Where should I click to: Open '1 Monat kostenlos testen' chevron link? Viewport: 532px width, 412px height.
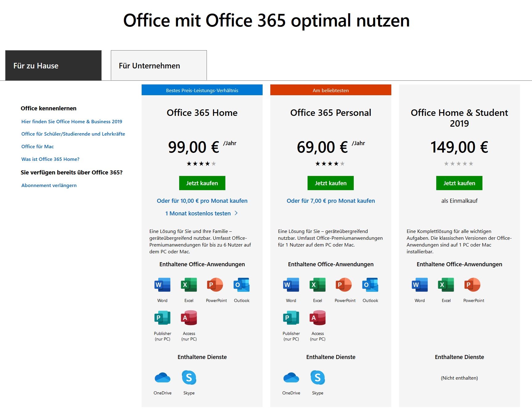[x=201, y=213]
